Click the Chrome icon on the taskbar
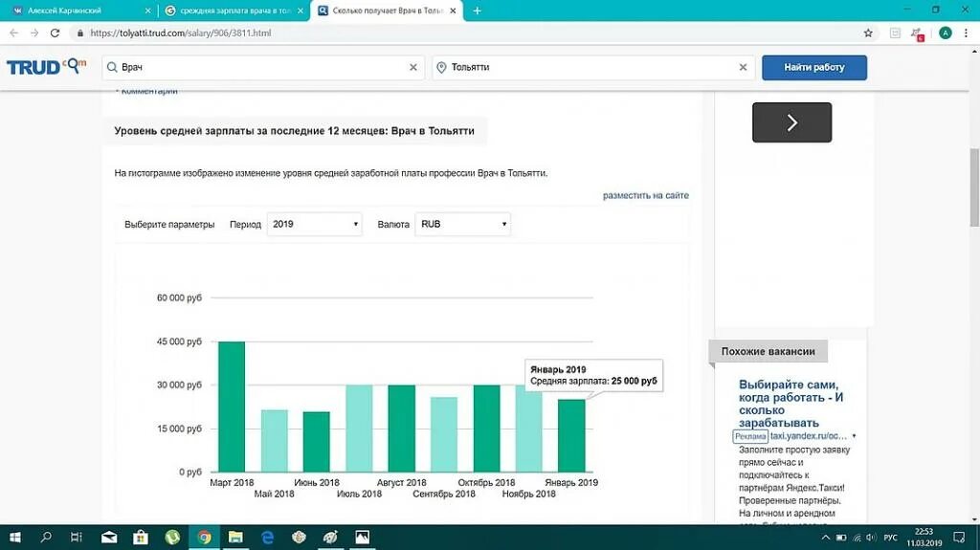 coord(205,538)
